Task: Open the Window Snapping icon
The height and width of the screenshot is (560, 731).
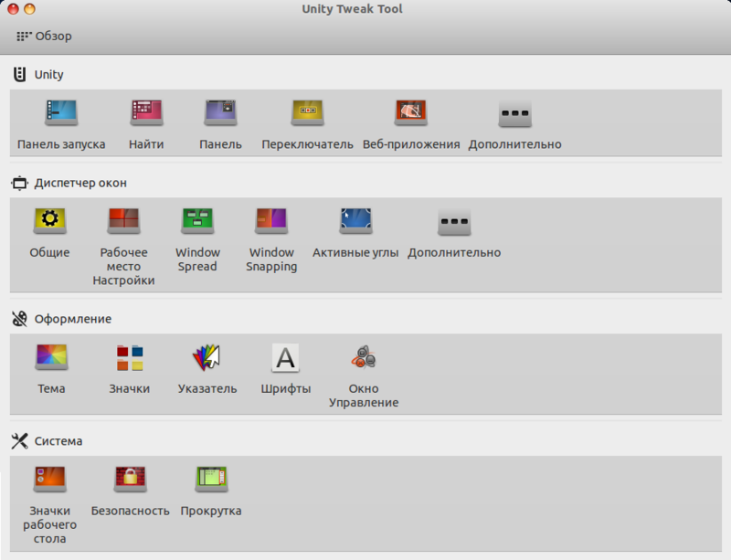Action: [271, 220]
